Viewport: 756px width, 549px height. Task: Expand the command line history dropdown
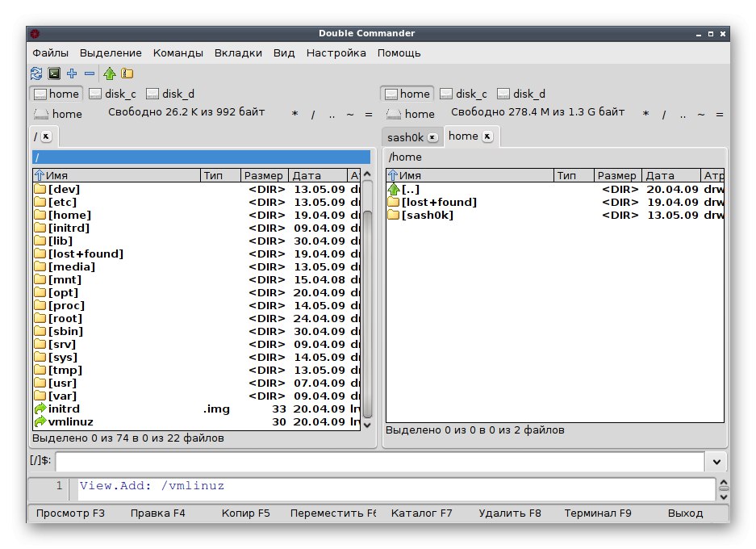[716, 462]
